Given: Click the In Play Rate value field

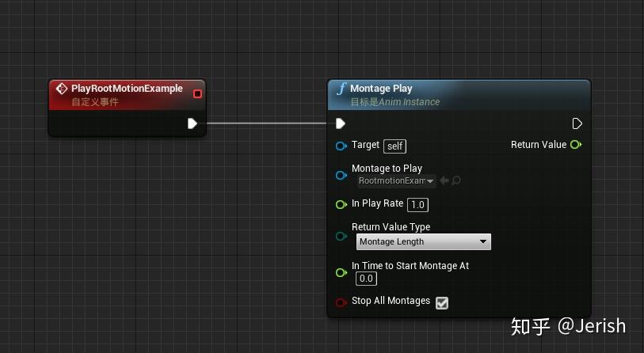Looking at the screenshot, I should (x=417, y=204).
